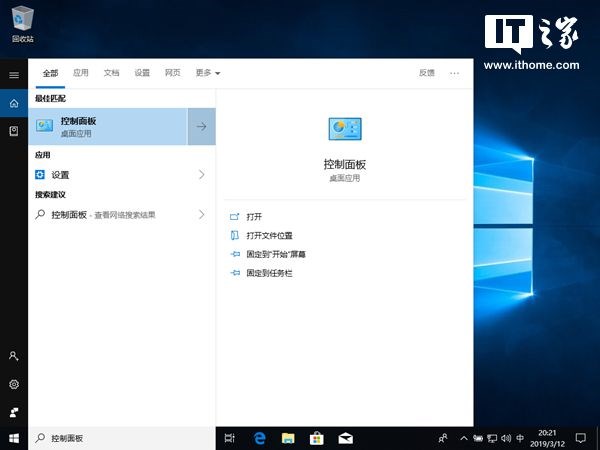The width and height of the screenshot is (600, 450).
Task: Toggle the 中 input method indicator
Action: pyautogui.click(x=520, y=438)
